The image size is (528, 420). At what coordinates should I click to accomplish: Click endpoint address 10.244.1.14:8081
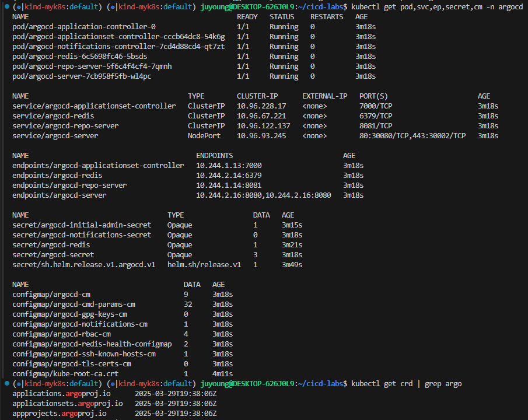pos(229,185)
